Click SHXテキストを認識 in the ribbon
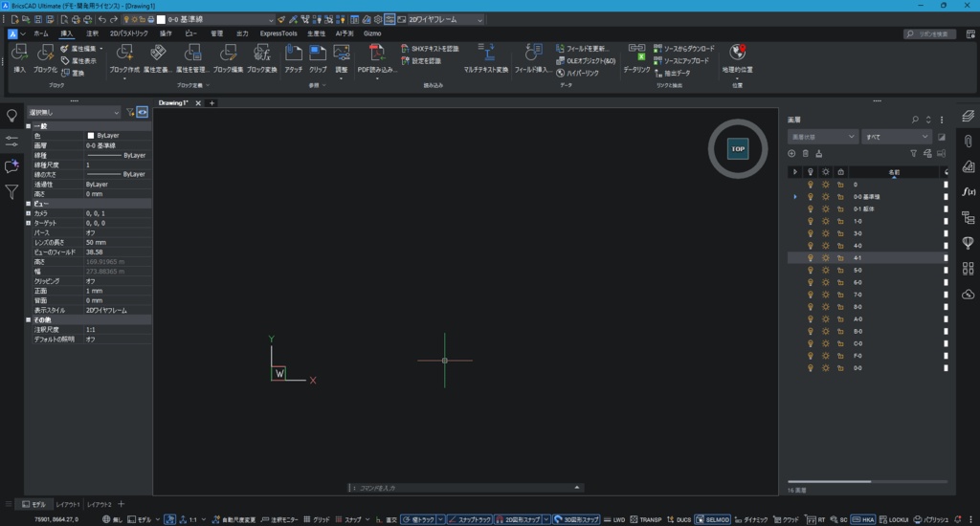 point(430,49)
